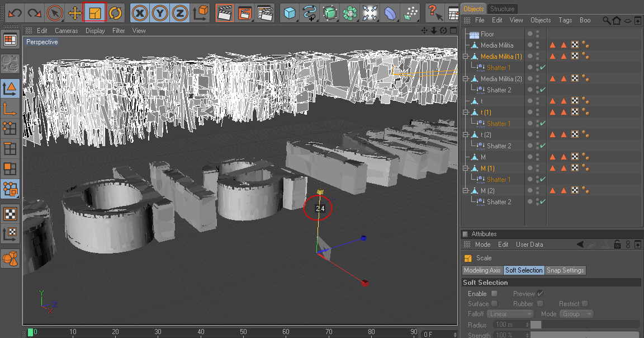The height and width of the screenshot is (338, 644).
Task: Collapse the M (1) tree node
Action: coord(466,168)
